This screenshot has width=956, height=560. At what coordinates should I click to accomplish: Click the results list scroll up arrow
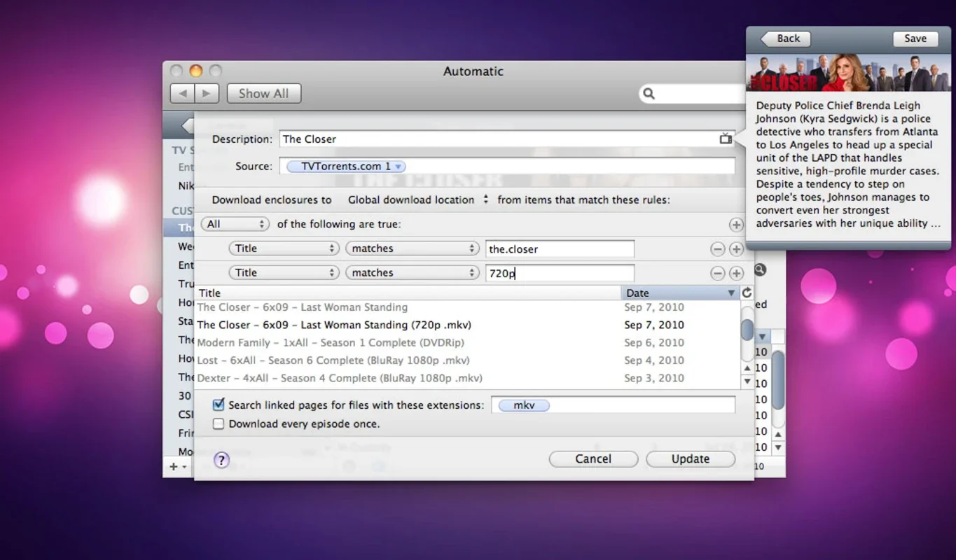747,368
